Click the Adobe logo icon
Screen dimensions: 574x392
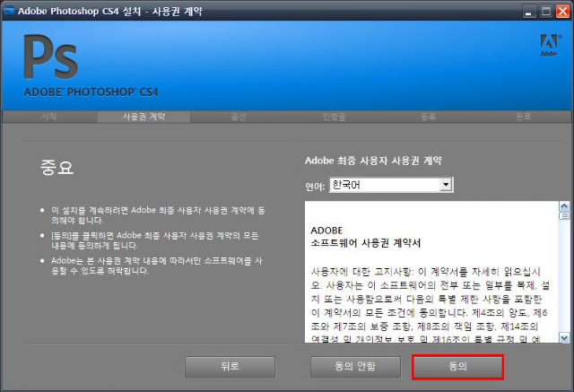pyautogui.click(x=549, y=46)
